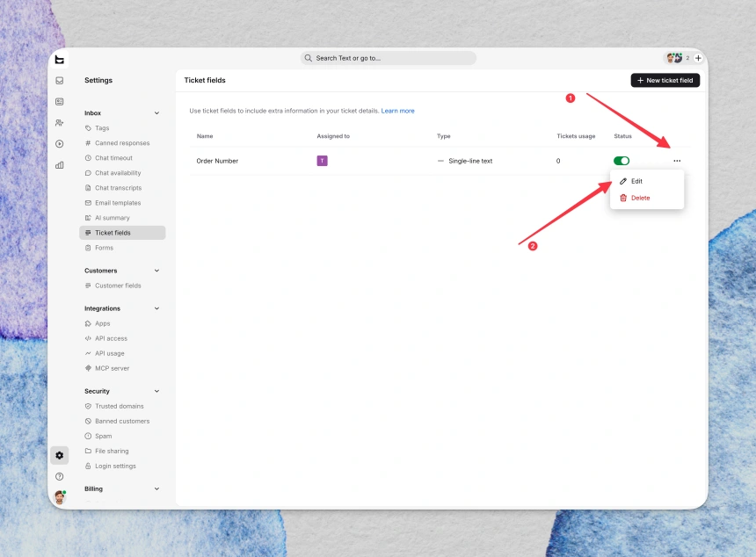Click the pencil icon next to Edit
Image resolution: width=756 pixels, height=557 pixels.
point(623,181)
